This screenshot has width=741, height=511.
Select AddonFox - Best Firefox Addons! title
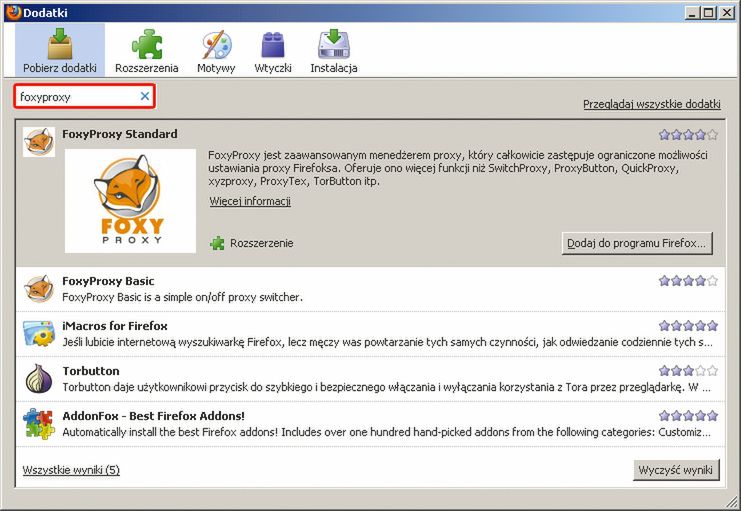(154, 416)
